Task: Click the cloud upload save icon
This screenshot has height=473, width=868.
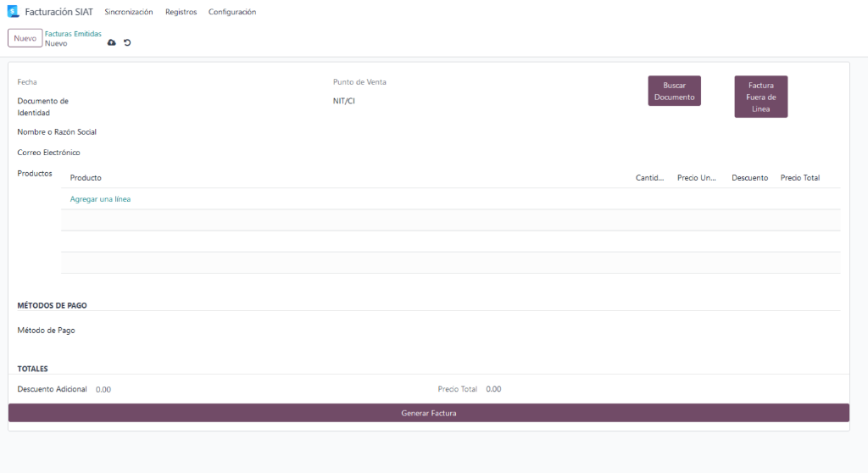Action: tap(111, 42)
